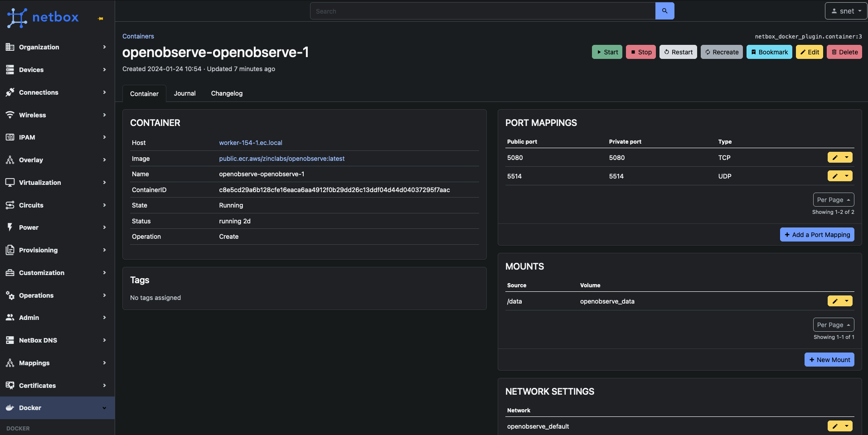
Task: Click the Wireless wifi icon
Action: (10, 115)
